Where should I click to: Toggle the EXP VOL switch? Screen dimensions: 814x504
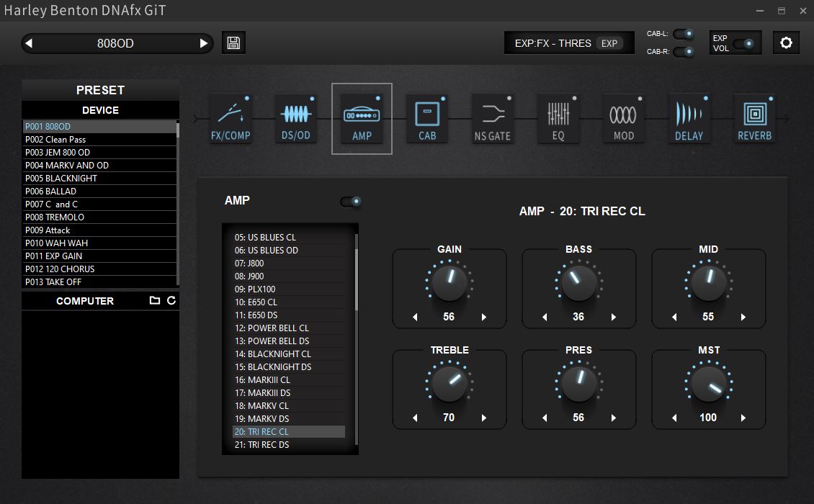[x=743, y=44]
